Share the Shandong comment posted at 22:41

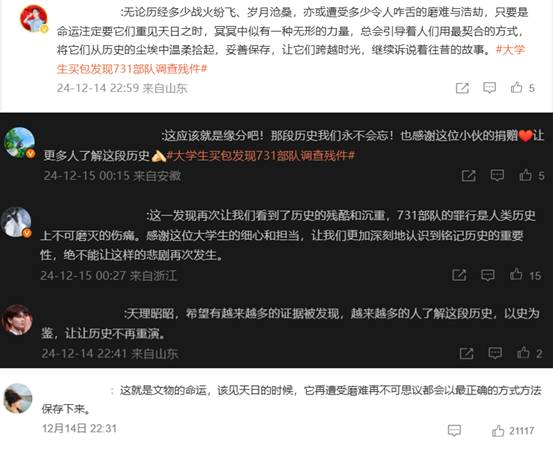coord(466,353)
